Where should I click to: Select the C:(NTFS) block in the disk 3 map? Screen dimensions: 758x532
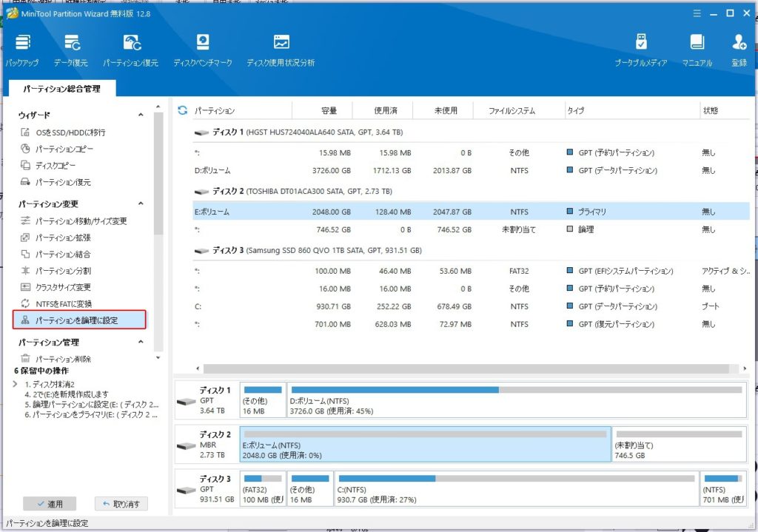click(x=515, y=489)
